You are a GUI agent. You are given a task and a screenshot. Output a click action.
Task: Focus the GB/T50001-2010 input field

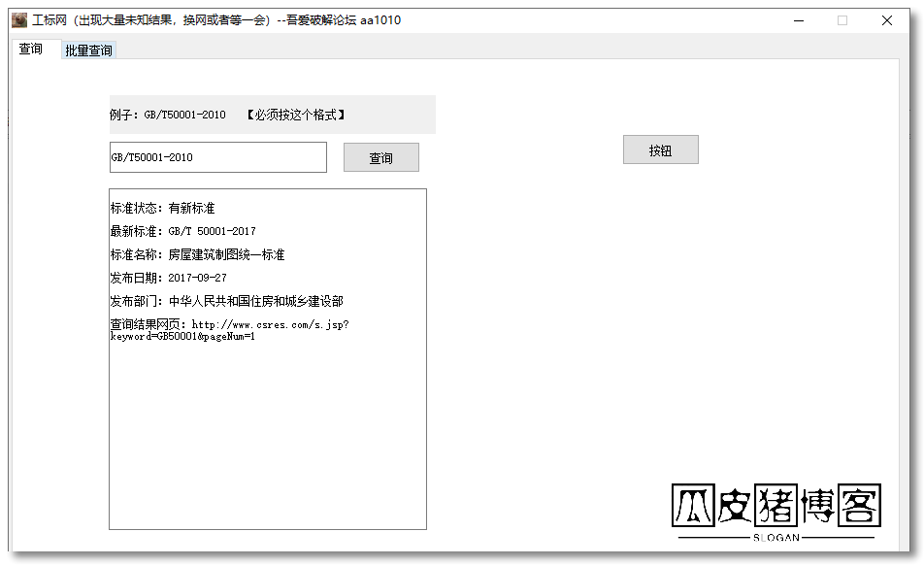pyautogui.click(x=218, y=157)
